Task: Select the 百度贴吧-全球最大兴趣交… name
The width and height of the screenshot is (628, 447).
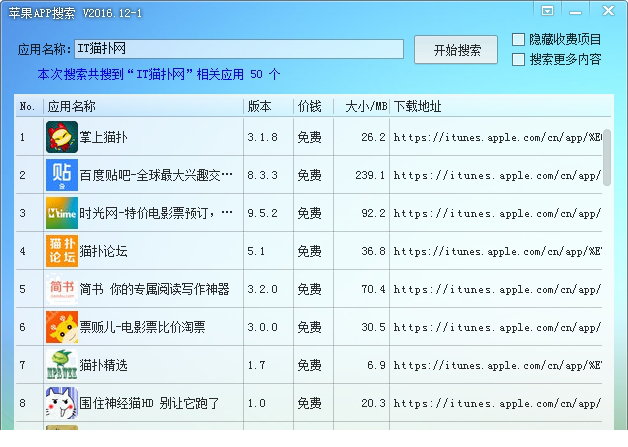Action: click(156, 175)
